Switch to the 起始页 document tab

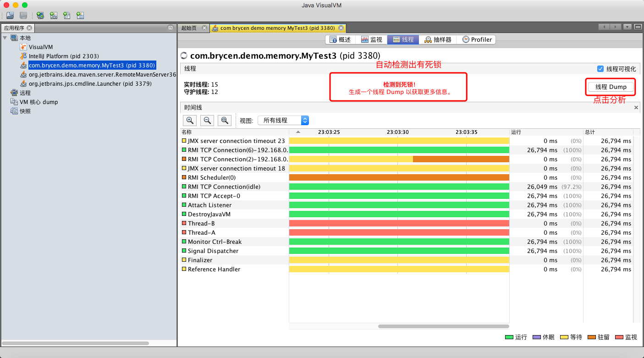[x=189, y=28]
